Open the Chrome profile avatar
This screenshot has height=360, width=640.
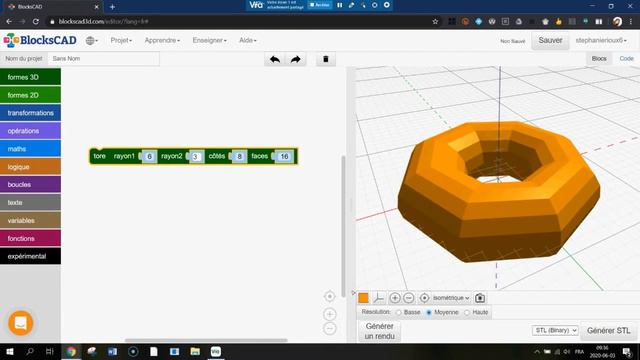tap(618, 21)
